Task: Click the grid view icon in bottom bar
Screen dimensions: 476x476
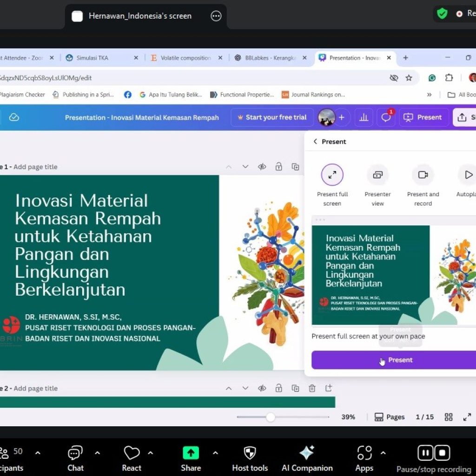Action: 449,417
